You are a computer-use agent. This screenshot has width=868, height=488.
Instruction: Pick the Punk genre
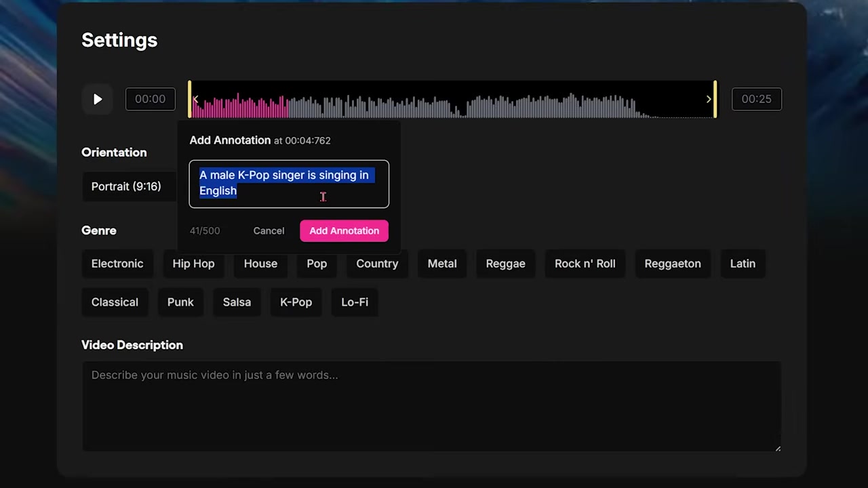click(x=180, y=302)
